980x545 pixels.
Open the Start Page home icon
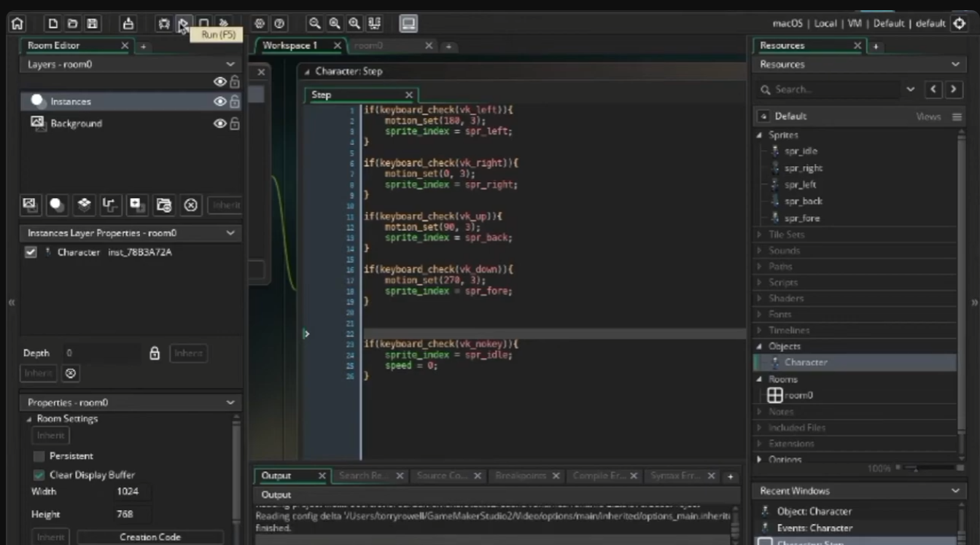tap(17, 23)
